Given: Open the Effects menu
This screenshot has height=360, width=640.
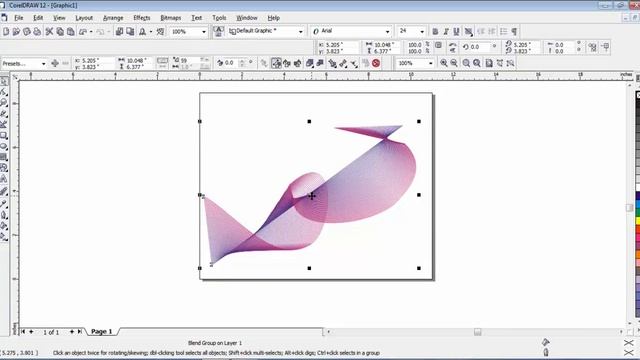Looking at the screenshot, I should click(x=142, y=18).
